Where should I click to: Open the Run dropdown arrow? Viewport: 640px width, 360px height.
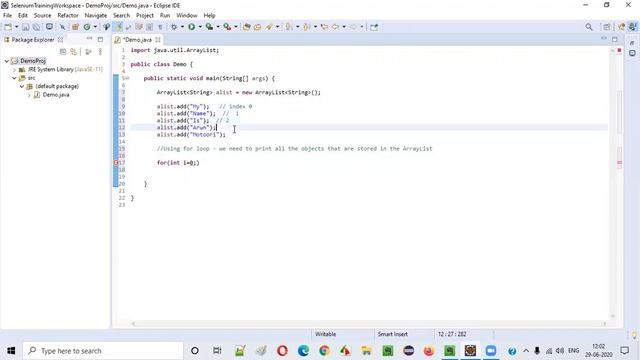200,27
